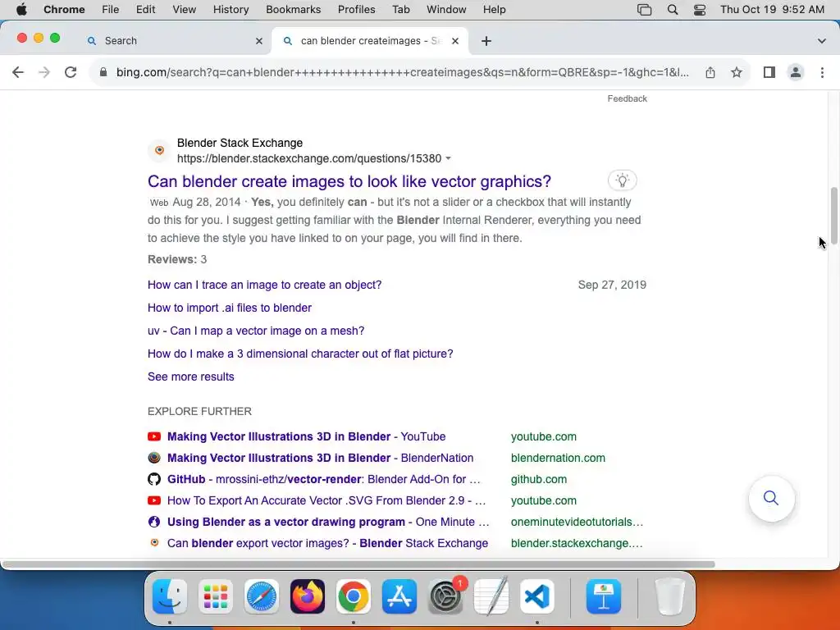Viewport: 840px width, 630px height.
Task: Open the Help menu
Action: pyautogui.click(x=494, y=10)
